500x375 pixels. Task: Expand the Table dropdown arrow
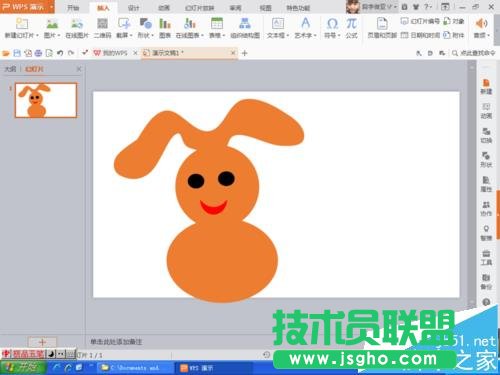(224, 35)
